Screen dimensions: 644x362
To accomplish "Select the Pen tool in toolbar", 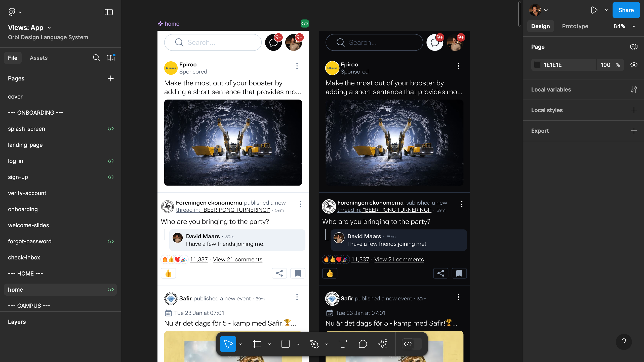I will click(x=314, y=344).
